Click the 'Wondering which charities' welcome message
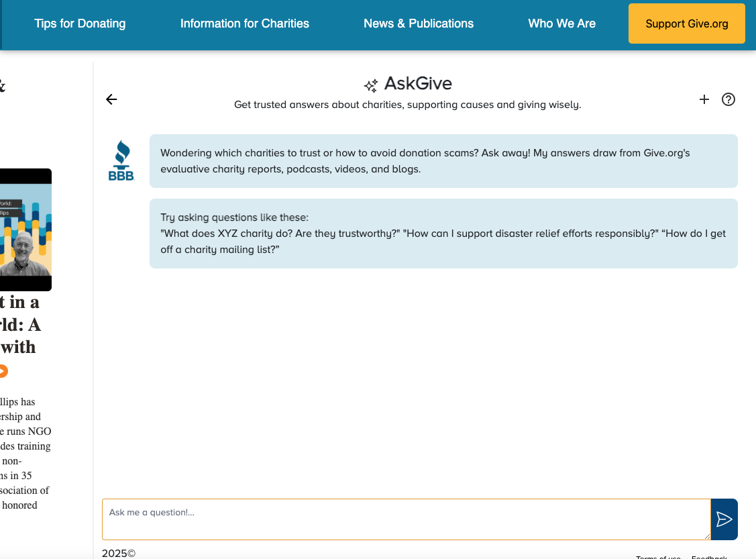 tap(443, 161)
